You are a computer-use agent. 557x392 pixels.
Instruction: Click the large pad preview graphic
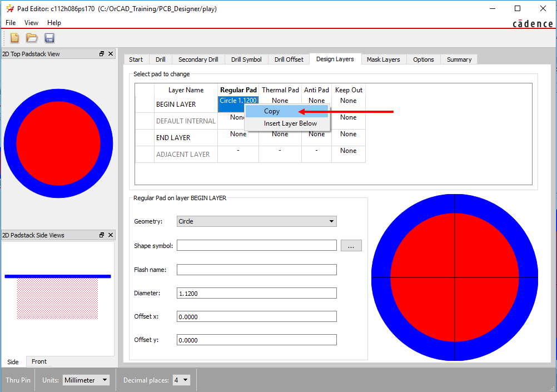click(455, 277)
